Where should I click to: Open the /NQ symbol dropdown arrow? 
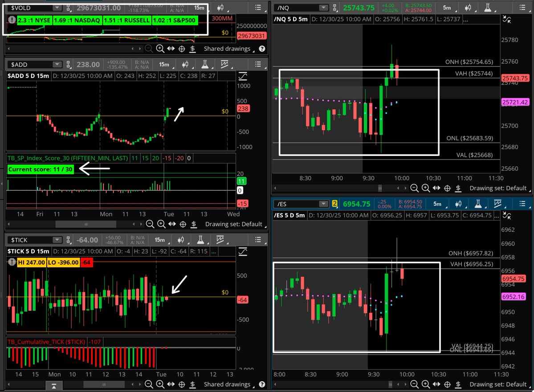323,8
